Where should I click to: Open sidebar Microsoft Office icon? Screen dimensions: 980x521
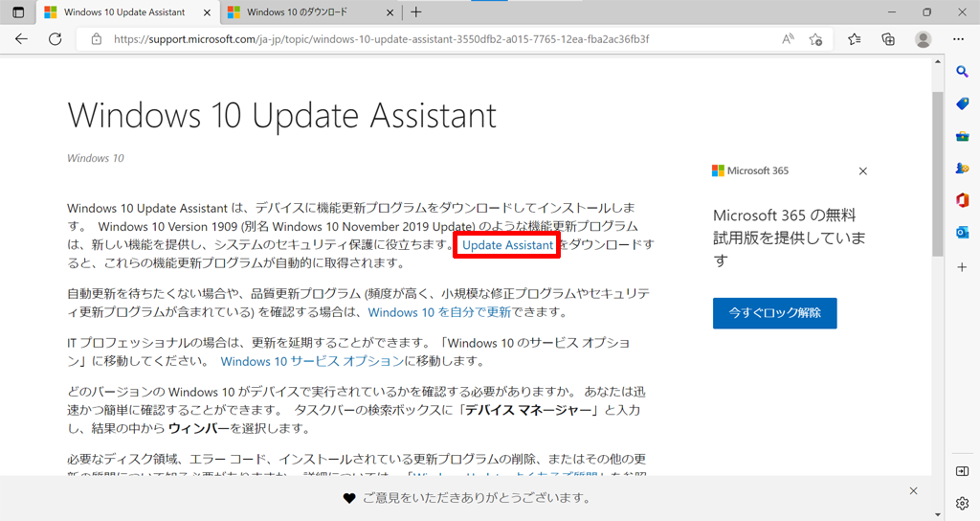click(x=963, y=200)
